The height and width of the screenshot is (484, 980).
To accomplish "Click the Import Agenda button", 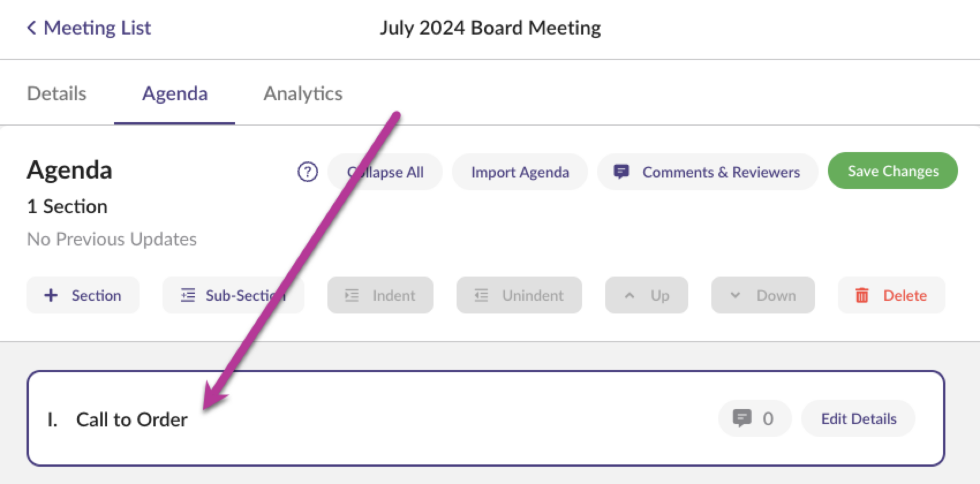I will tap(520, 172).
